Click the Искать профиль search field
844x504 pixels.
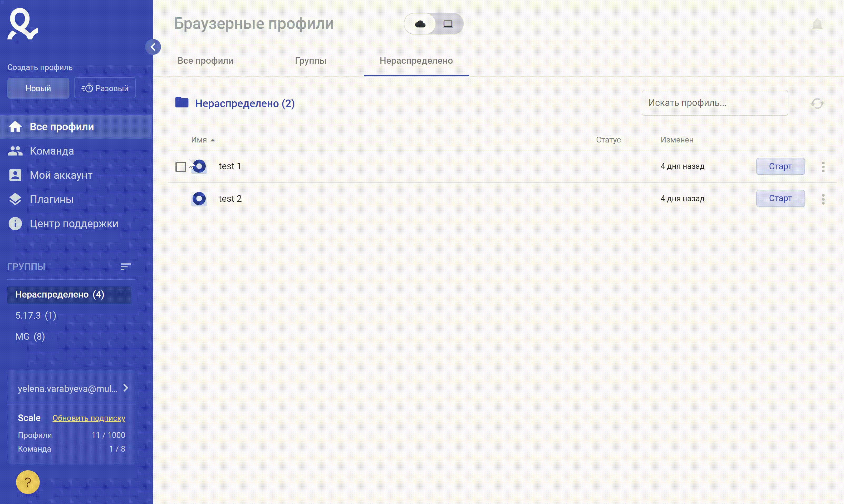(715, 103)
